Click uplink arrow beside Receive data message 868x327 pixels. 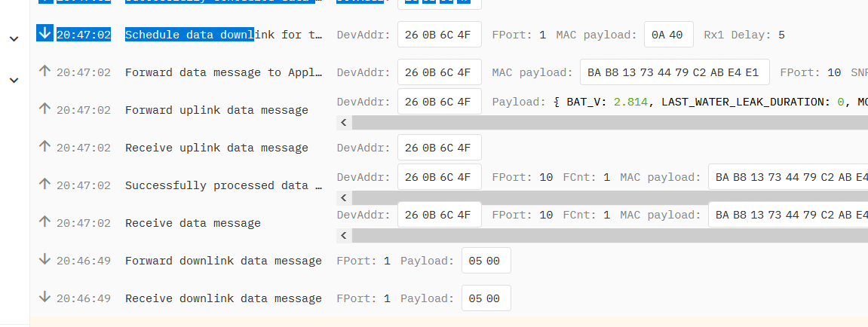click(44, 222)
